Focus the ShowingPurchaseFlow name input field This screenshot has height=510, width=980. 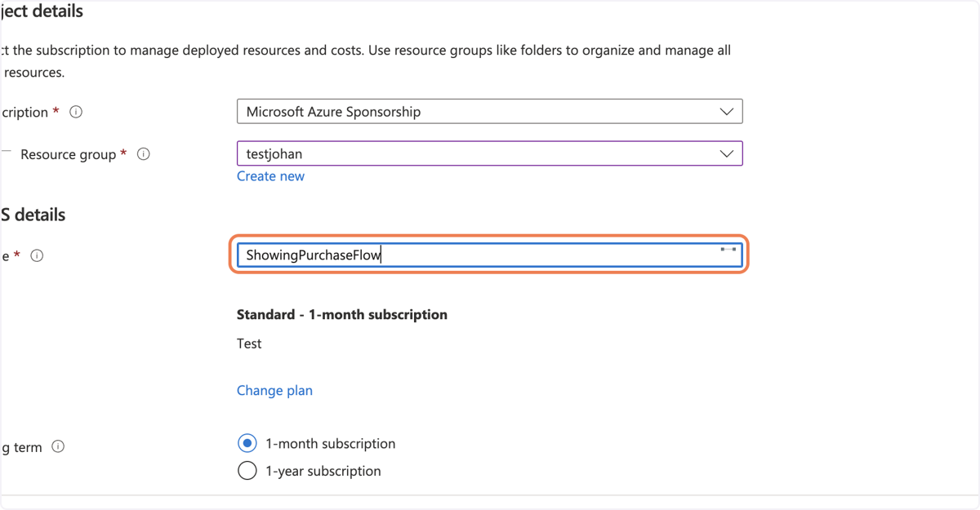[x=489, y=255]
